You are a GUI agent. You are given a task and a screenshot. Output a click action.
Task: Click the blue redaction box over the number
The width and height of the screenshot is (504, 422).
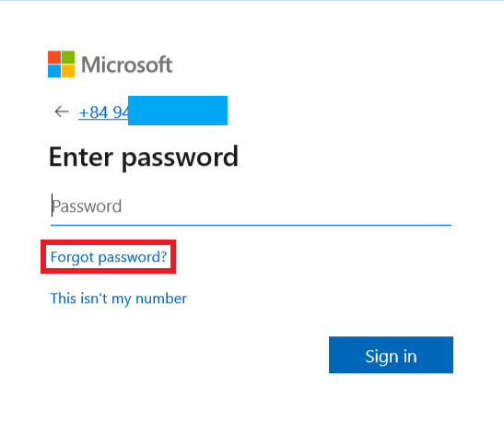[x=178, y=111]
